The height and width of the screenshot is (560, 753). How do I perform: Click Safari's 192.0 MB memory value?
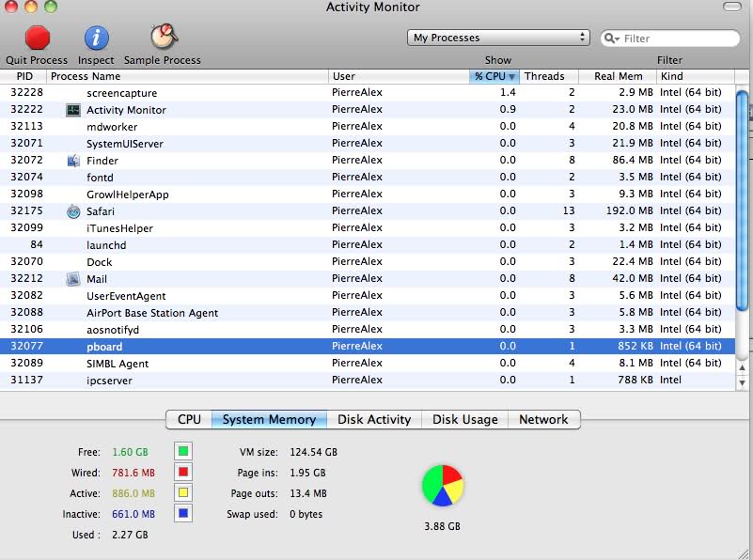[630, 210]
